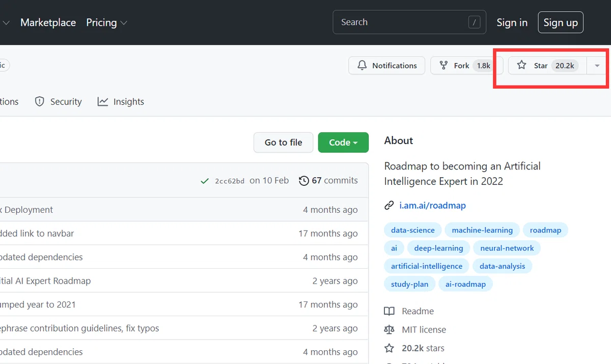Select the deep-learning topic tag
The image size is (611, 364).
(438, 248)
